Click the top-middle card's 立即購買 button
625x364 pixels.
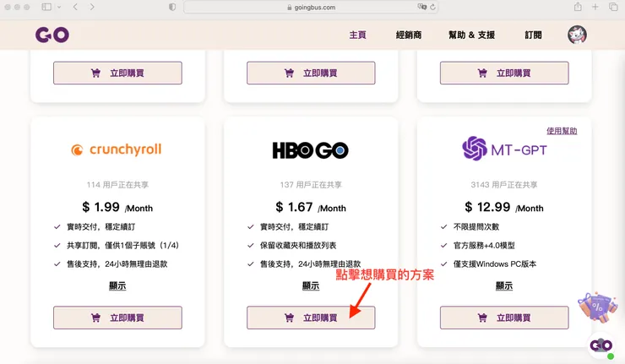click(311, 73)
